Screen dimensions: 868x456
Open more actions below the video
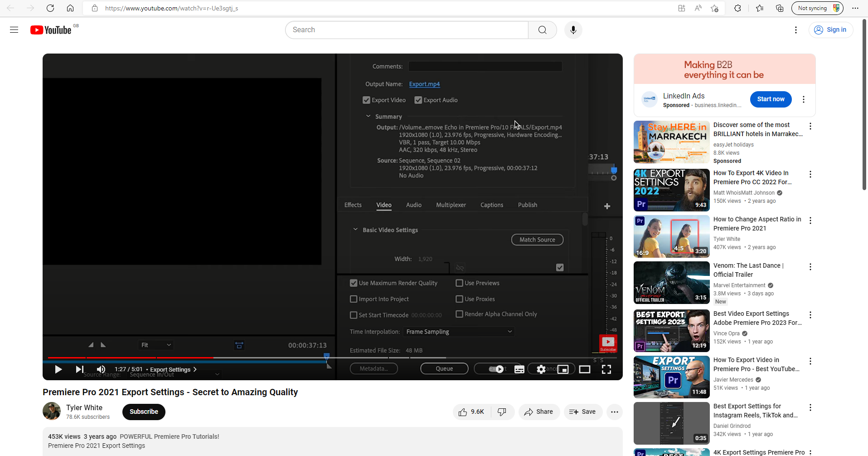(x=615, y=412)
